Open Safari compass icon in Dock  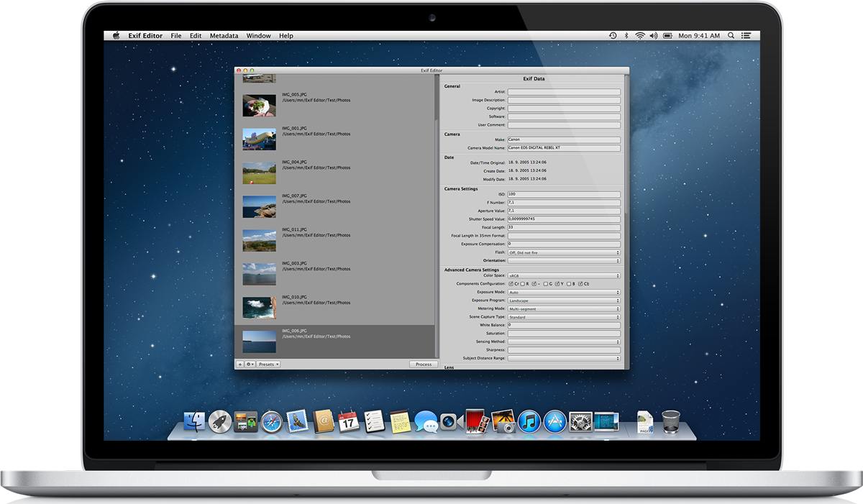271,421
